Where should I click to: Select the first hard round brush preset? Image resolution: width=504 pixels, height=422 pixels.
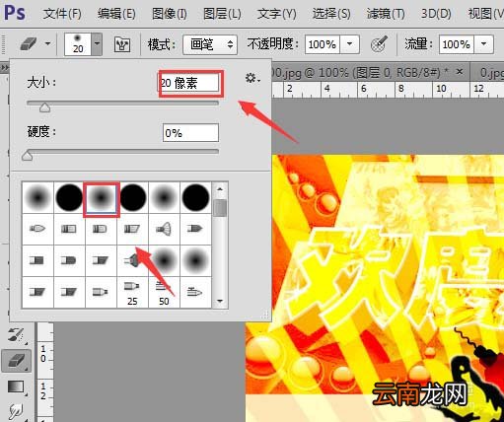coord(69,197)
